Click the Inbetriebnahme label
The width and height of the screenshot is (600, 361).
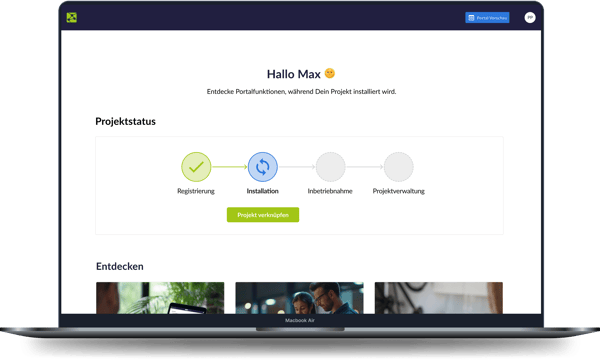click(330, 191)
